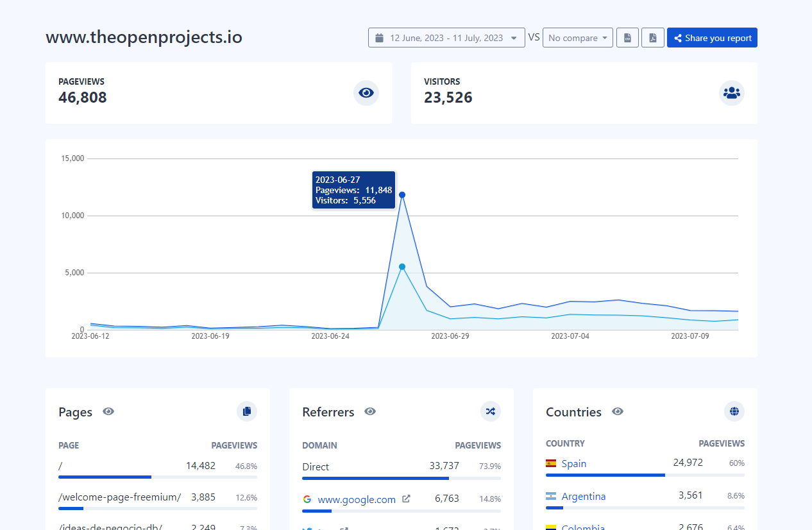Click the shuffle icon in the Referrers panel
812x530 pixels.
(x=491, y=411)
